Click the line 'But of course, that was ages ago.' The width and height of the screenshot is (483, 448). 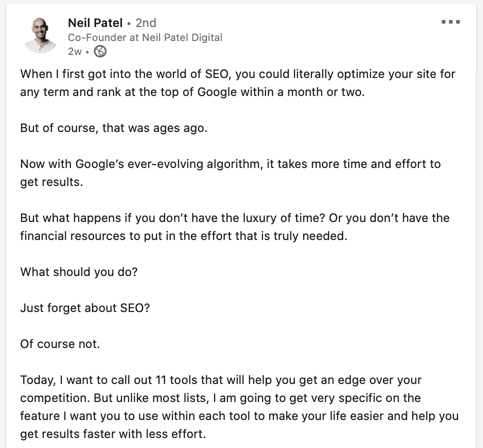point(114,128)
